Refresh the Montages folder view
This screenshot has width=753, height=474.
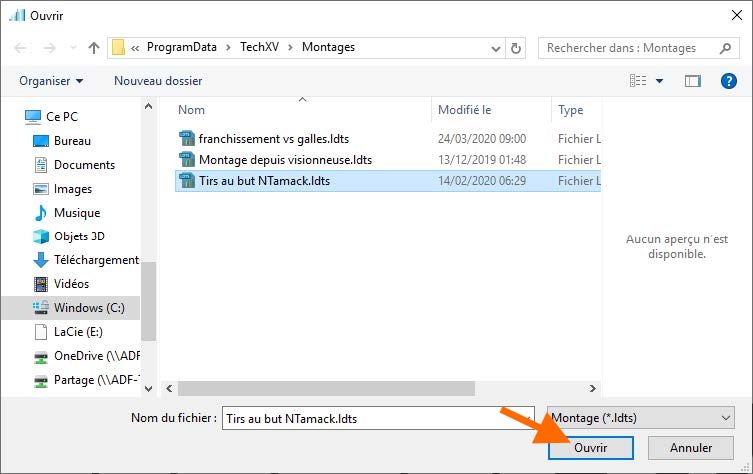(516, 47)
